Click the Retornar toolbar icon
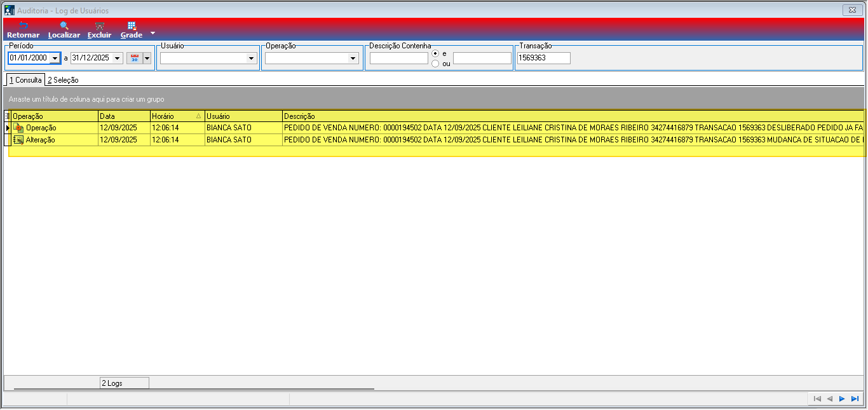 click(x=23, y=26)
